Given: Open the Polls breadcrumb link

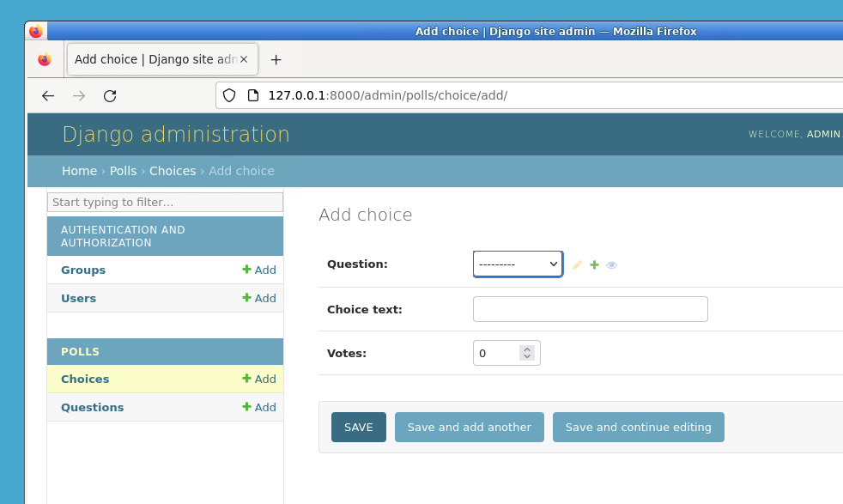Looking at the screenshot, I should pos(123,171).
